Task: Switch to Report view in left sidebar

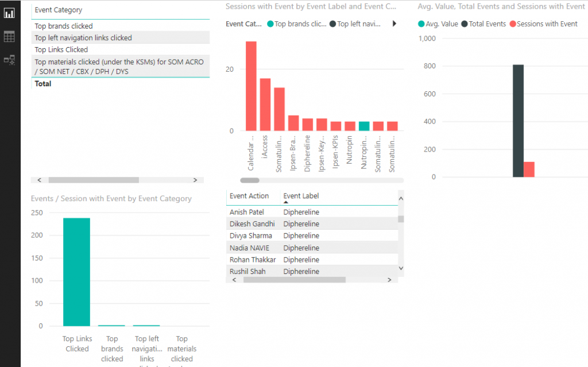Action: point(9,13)
